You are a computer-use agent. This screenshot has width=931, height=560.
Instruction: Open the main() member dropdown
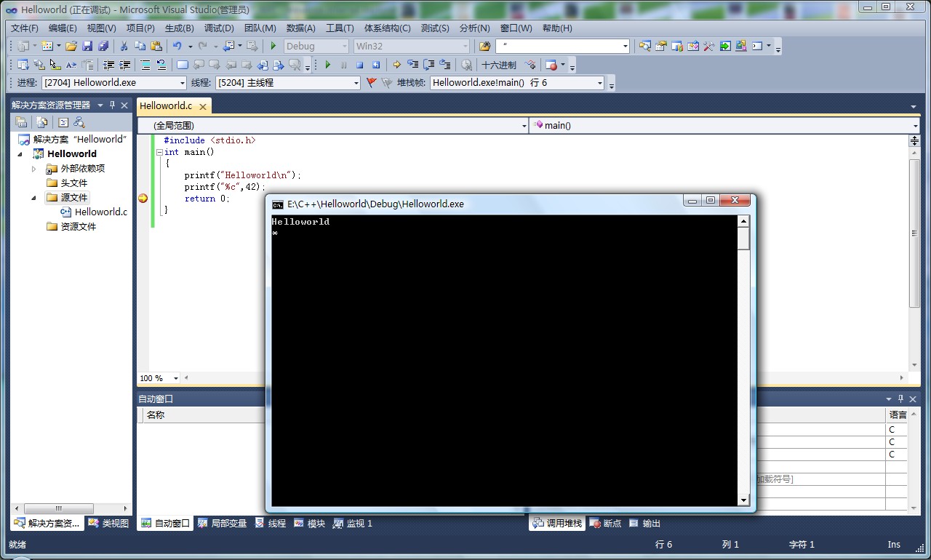[x=725, y=125]
